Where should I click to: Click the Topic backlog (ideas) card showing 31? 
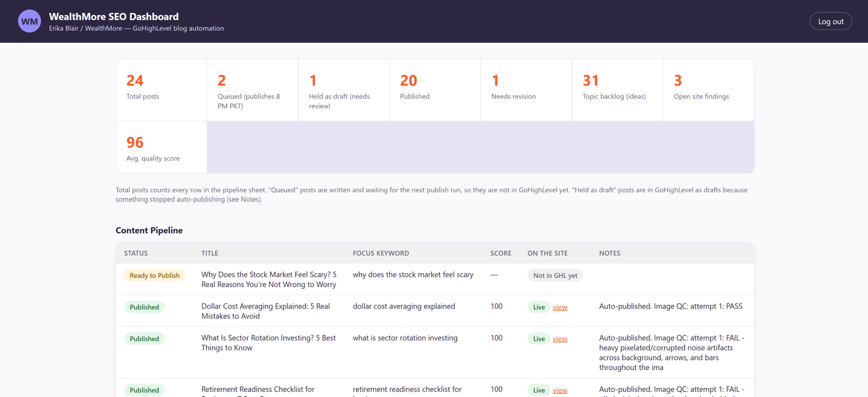tap(617, 90)
